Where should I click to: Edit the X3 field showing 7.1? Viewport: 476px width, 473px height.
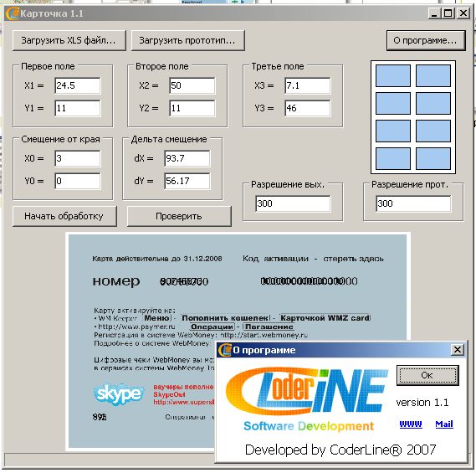308,85
